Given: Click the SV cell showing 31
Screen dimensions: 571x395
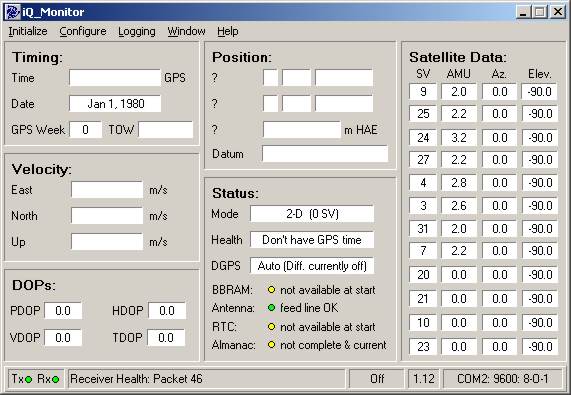Looking at the screenshot, I should [423, 229].
